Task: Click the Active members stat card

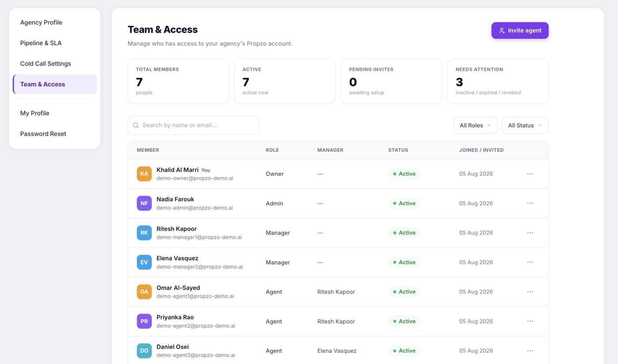Action: (x=285, y=81)
